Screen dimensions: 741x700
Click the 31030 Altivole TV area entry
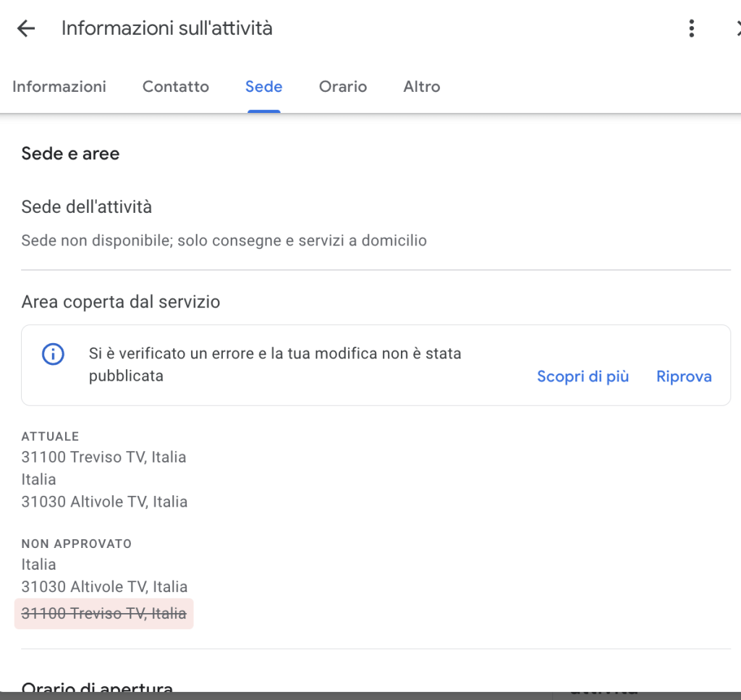(106, 501)
